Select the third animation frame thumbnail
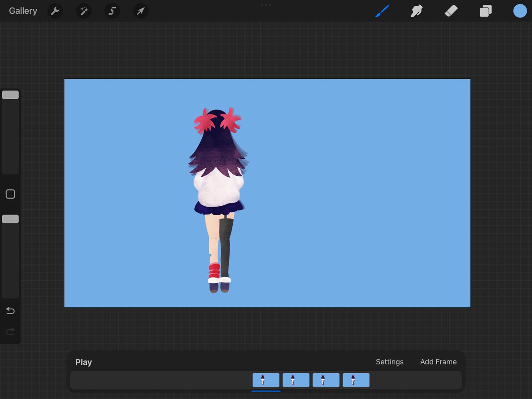 coord(326,380)
